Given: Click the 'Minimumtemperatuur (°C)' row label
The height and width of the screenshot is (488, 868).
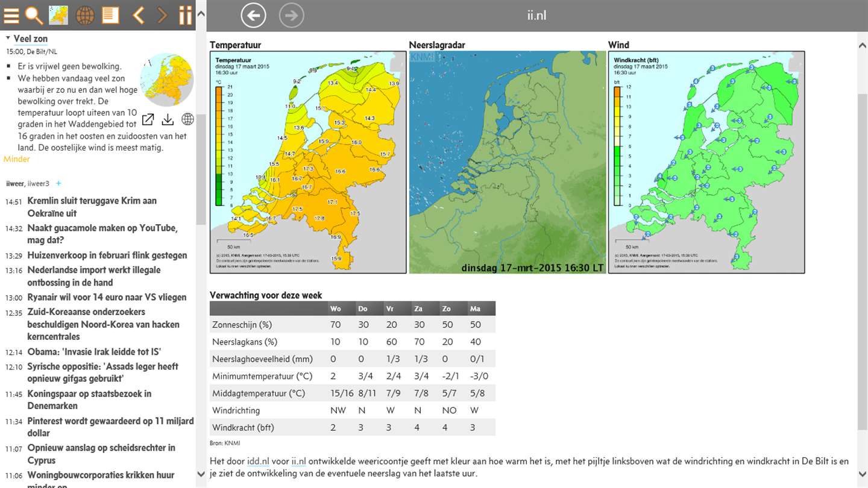Looking at the screenshot, I should tap(262, 377).
